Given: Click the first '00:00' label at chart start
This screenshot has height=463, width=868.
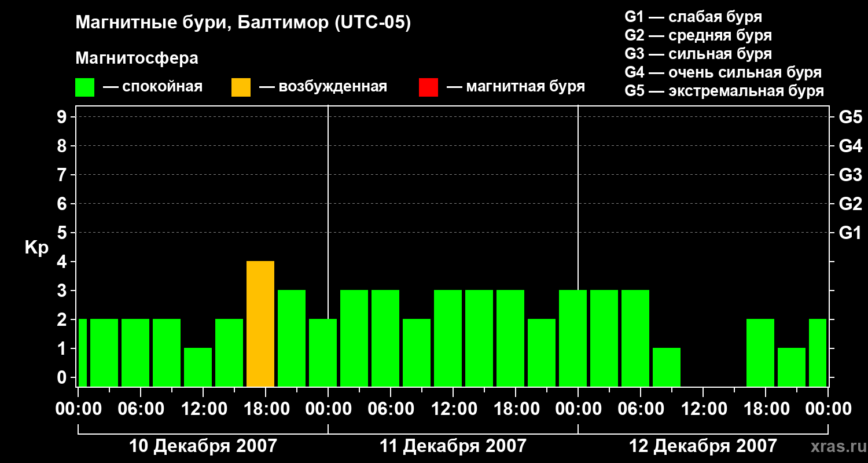Looking at the screenshot, I should coord(78,409).
